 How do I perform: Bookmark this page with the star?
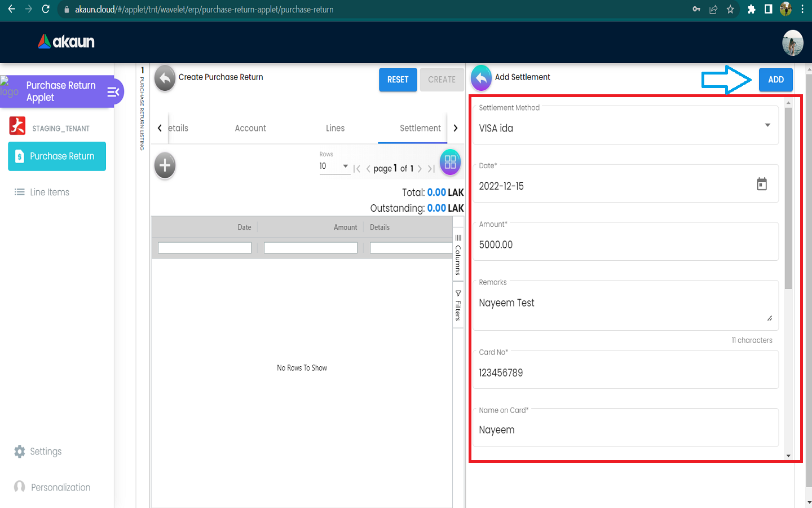(x=730, y=9)
